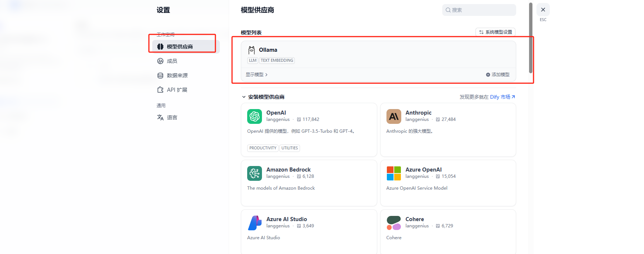Viewport: 644px width, 254px height.
Task: Click the Cohere card download count icon
Action: pyautogui.click(x=438, y=226)
